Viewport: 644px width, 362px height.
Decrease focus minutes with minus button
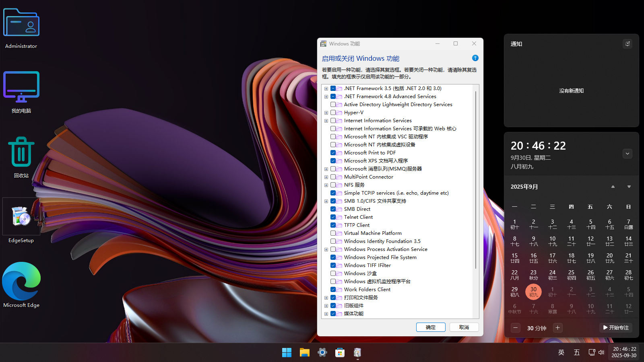[x=516, y=328]
